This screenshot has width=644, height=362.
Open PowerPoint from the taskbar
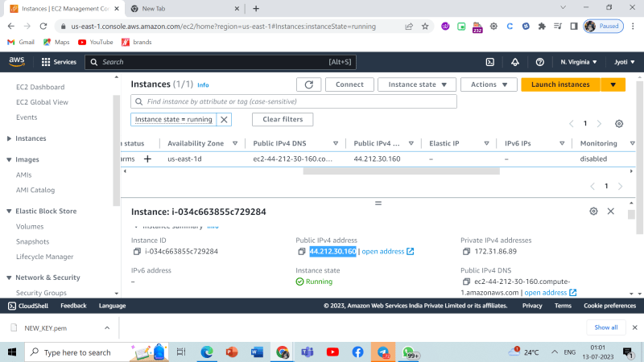click(x=232, y=352)
